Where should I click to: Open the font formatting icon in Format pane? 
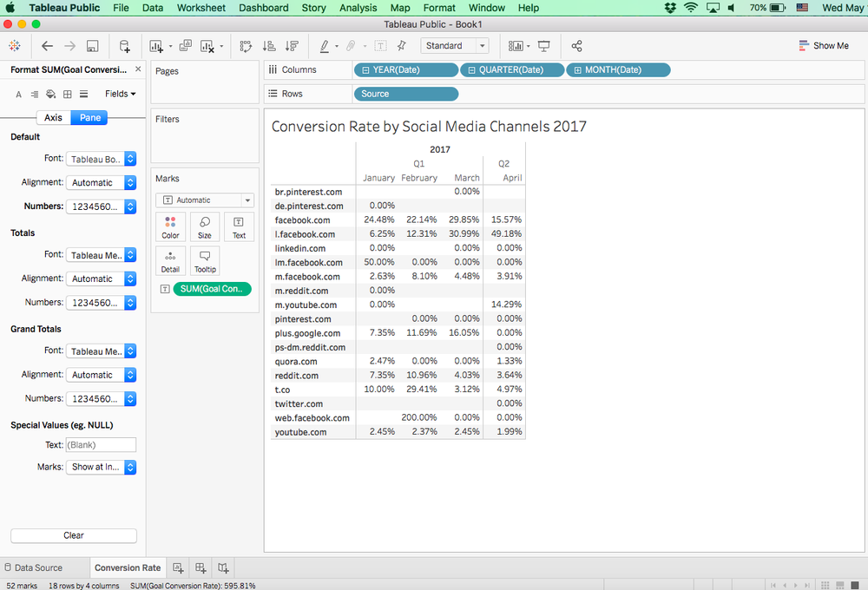19,94
